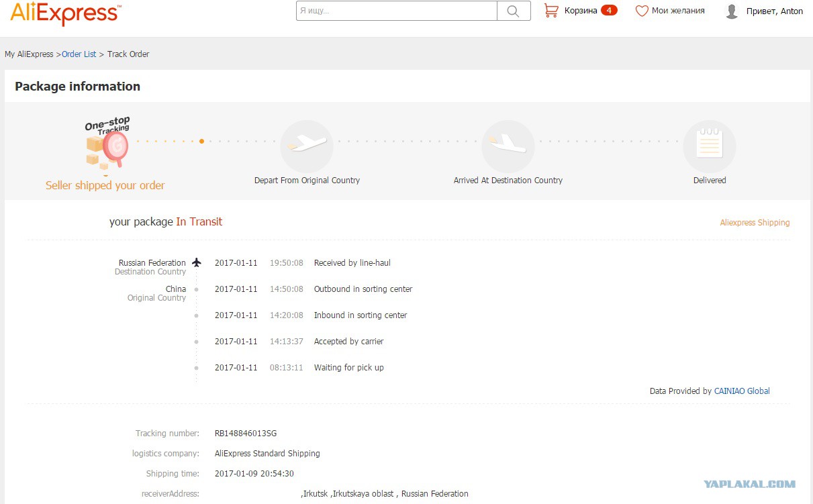The height and width of the screenshot is (504, 813).
Task: Click the Delivered stage label
Action: coord(710,181)
